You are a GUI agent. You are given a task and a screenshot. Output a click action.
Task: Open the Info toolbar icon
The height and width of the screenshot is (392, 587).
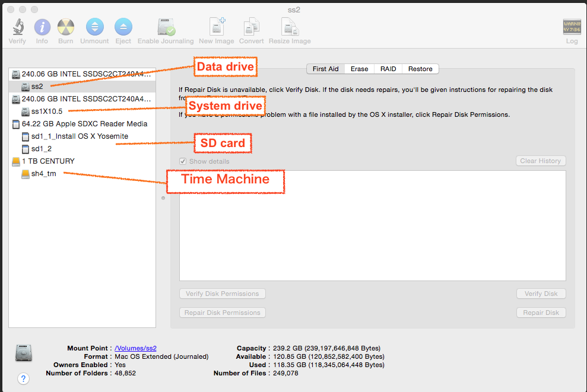point(42,27)
